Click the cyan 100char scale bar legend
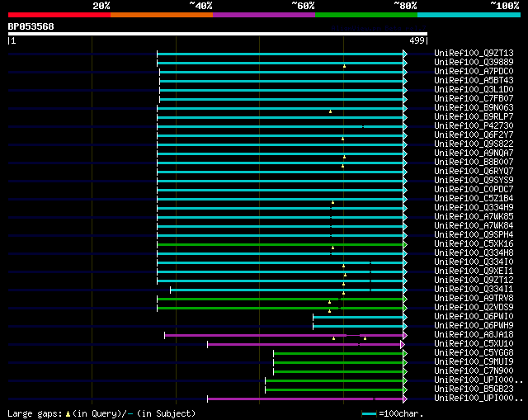This screenshot has width=528, height=420. tap(369, 413)
